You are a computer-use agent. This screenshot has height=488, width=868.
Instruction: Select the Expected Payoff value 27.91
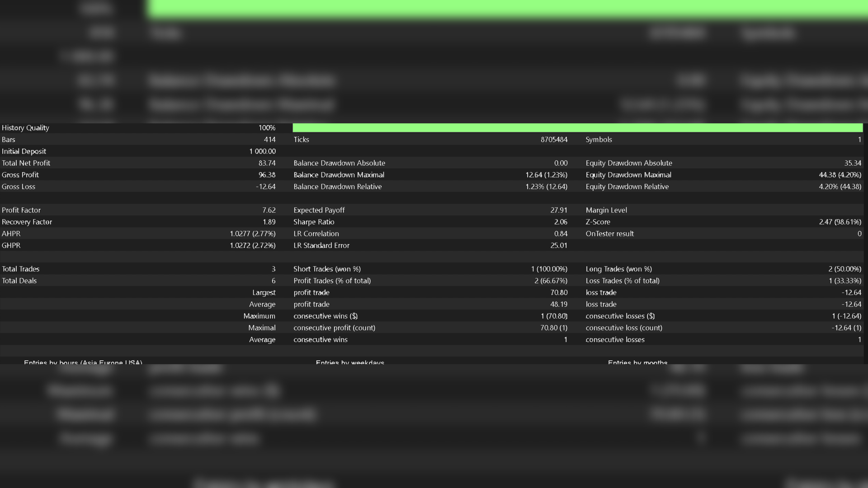(x=558, y=210)
